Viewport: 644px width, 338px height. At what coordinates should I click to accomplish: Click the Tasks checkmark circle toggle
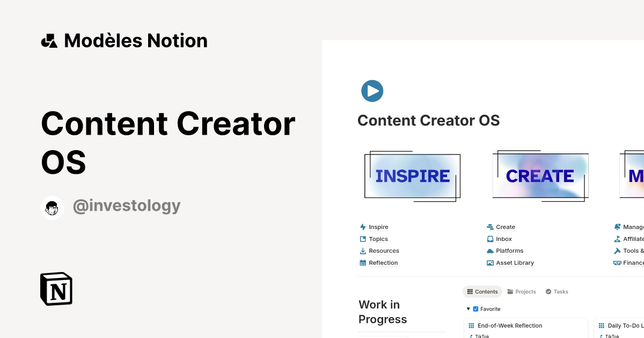pos(548,291)
